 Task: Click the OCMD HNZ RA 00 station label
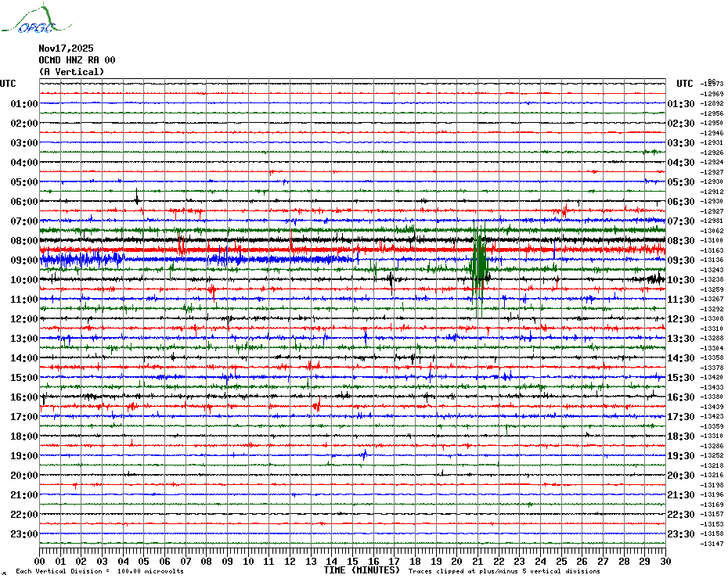(77, 60)
